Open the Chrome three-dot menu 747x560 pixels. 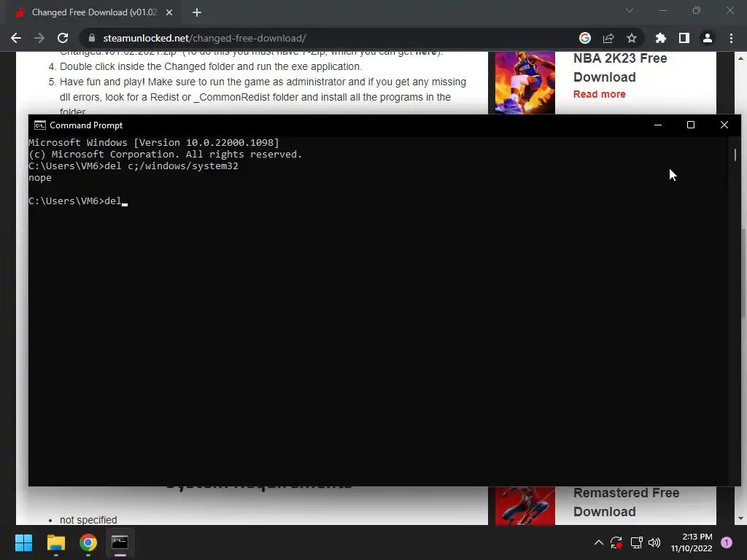coord(731,38)
